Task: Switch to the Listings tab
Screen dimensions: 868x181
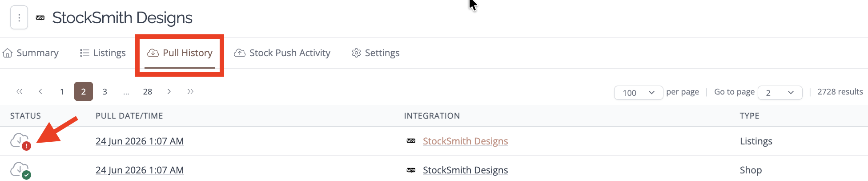Action: [x=103, y=53]
